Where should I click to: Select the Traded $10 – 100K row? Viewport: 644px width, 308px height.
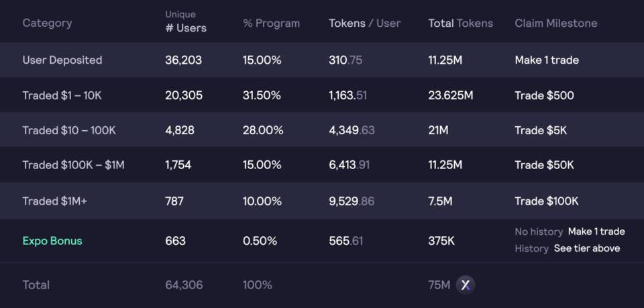pos(322,130)
